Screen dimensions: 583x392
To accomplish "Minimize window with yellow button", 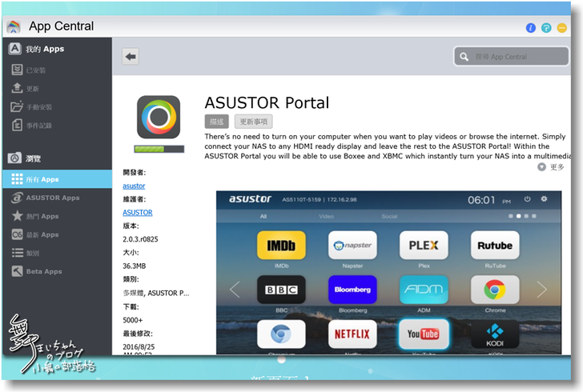I will [562, 28].
